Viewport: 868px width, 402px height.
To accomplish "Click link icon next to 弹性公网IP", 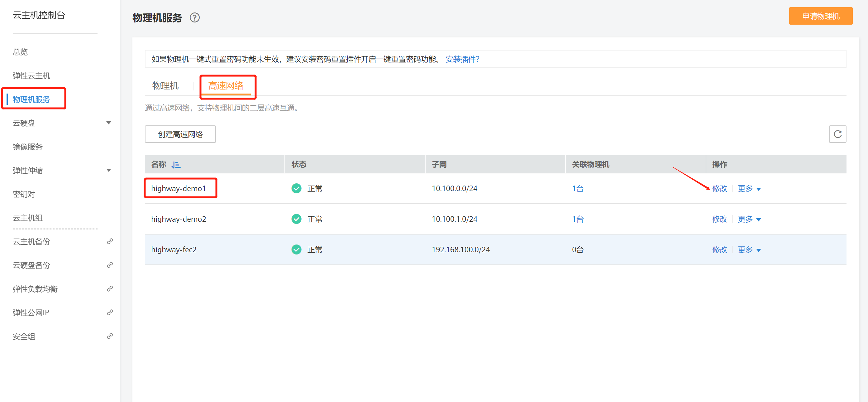I will point(109,312).
